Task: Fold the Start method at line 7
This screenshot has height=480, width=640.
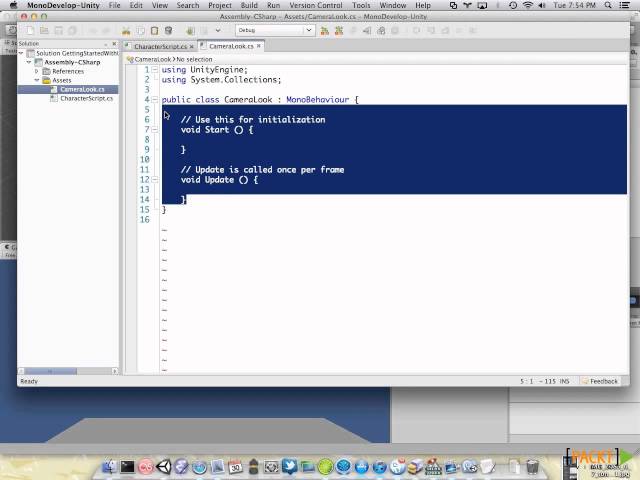Action: pyautogui.click(x=155, y=130)
